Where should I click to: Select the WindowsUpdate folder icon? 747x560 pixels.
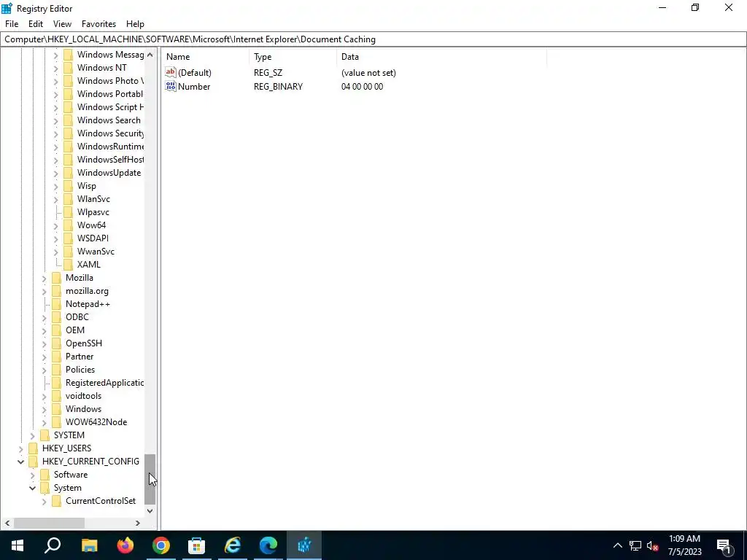[x=68, y=172]
